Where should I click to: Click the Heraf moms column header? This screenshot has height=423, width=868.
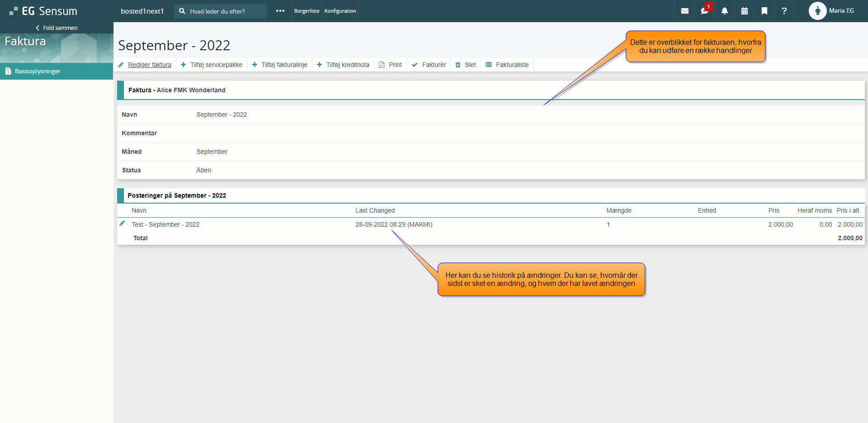click(815, 210)
